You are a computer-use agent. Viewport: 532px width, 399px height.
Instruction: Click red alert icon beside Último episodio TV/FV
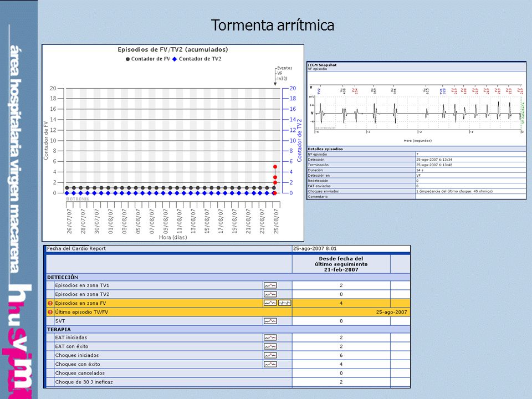click(50, 312)
